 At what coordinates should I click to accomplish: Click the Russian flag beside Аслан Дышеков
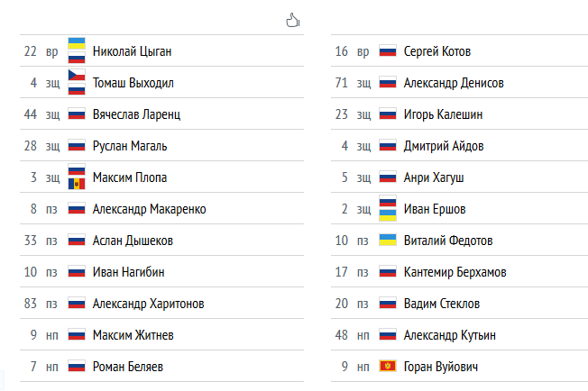pyautogui.click(x=77, y=241)
